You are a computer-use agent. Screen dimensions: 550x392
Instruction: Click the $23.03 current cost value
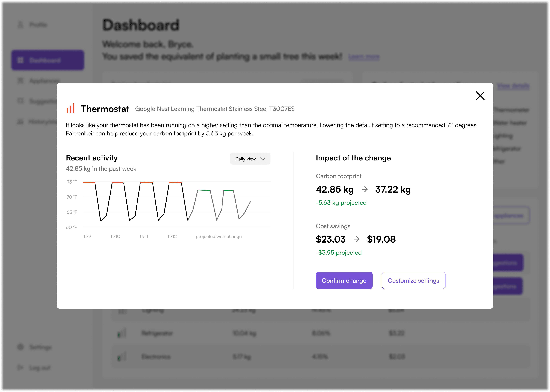[x=331, y=239]
